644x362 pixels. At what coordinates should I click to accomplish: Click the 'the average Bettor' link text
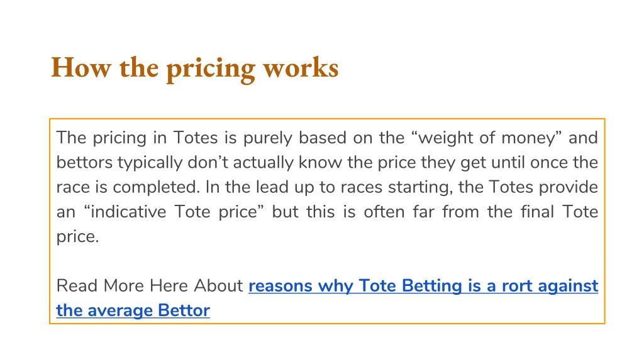pos(133,310)
